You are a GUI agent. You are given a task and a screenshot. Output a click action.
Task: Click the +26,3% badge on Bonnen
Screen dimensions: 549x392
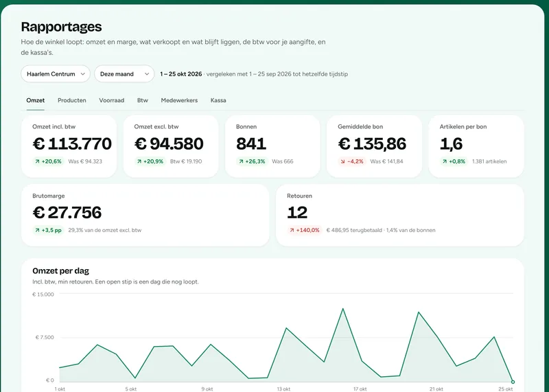pyautogui.click(x=252, y=161)
